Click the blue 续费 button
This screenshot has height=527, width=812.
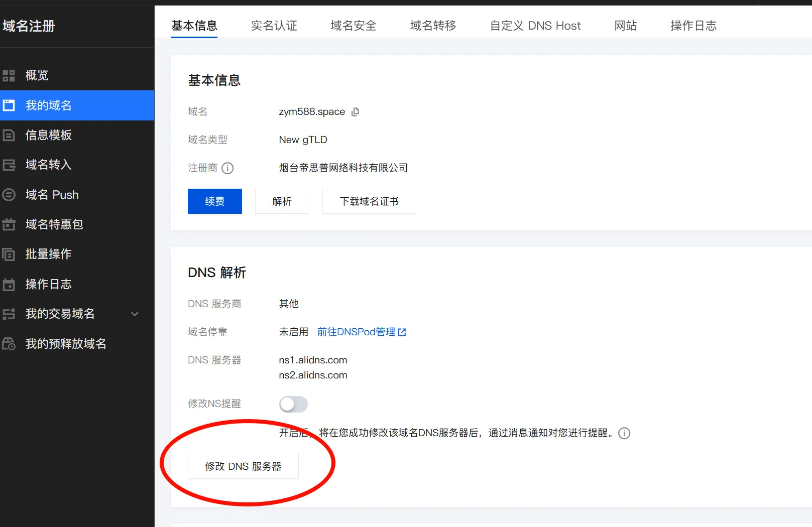(x=214, y=201)
